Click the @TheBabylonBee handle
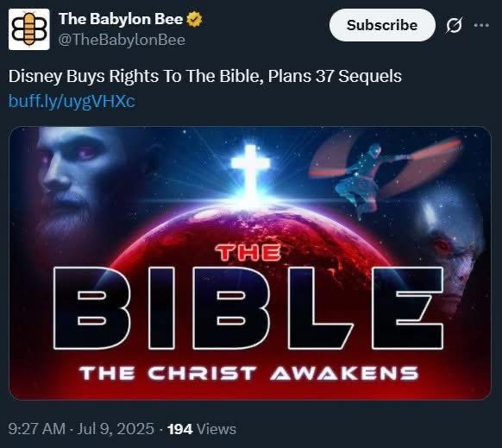The height and width of the screenshot is (448, 502). point(122,40)
